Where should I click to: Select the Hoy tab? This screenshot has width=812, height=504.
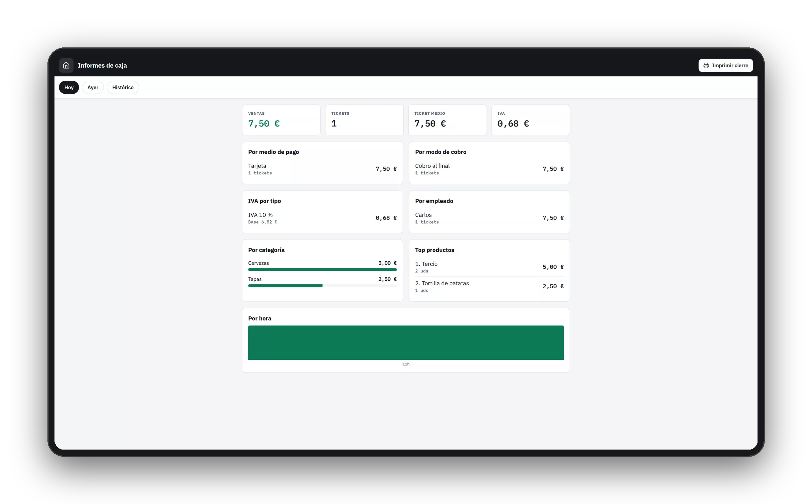coord(69,87)
